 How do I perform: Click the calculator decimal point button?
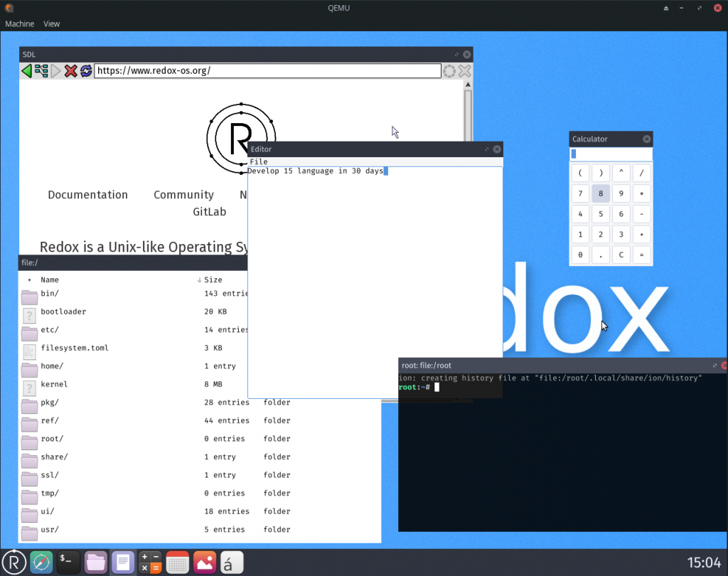pyautogui.click(x=601, y=255)
